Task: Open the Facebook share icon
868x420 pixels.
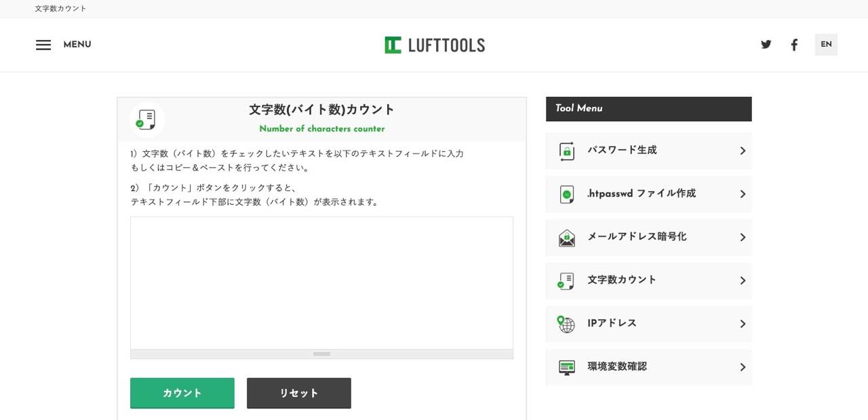Action: [x=794, y=45]
